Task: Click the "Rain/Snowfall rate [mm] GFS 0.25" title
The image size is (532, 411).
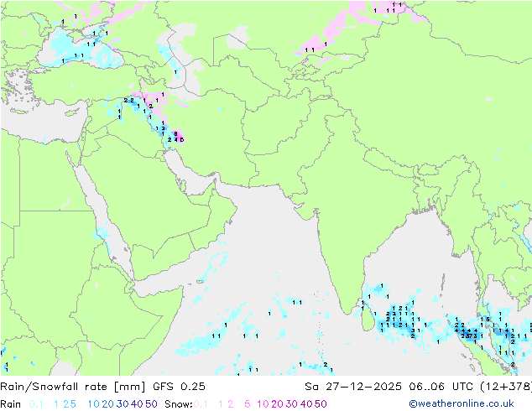Action: point(103,387)
